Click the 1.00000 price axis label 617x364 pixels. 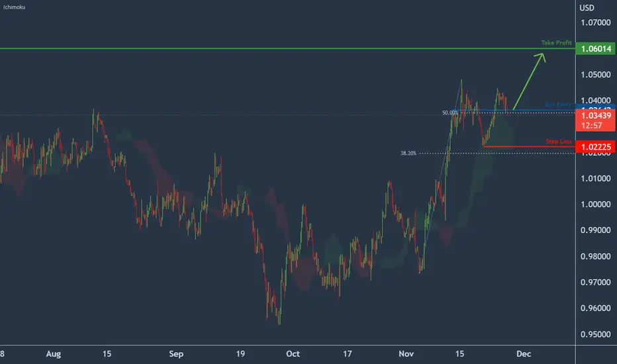point(596,205)
